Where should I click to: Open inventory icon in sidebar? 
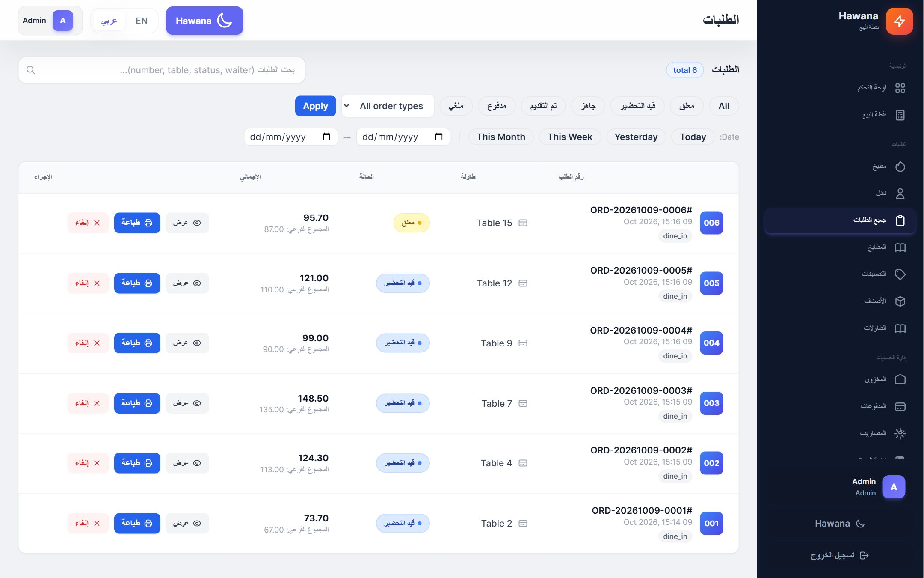pos(900,379)
